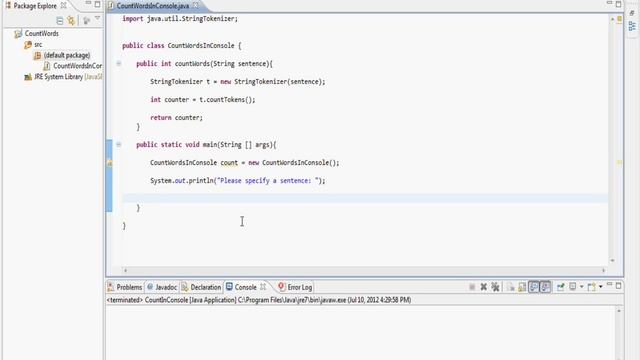Click Display Selected Console icon
640x360 pixels.
point(573,287)
